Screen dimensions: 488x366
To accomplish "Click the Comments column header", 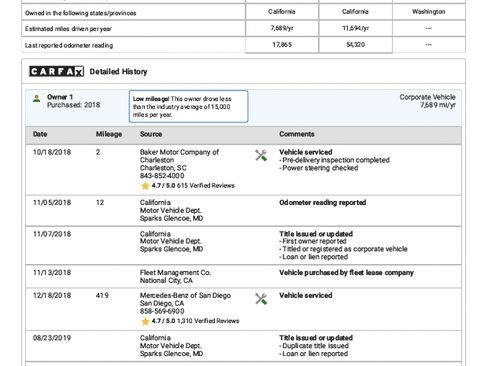I will point(297,134).
